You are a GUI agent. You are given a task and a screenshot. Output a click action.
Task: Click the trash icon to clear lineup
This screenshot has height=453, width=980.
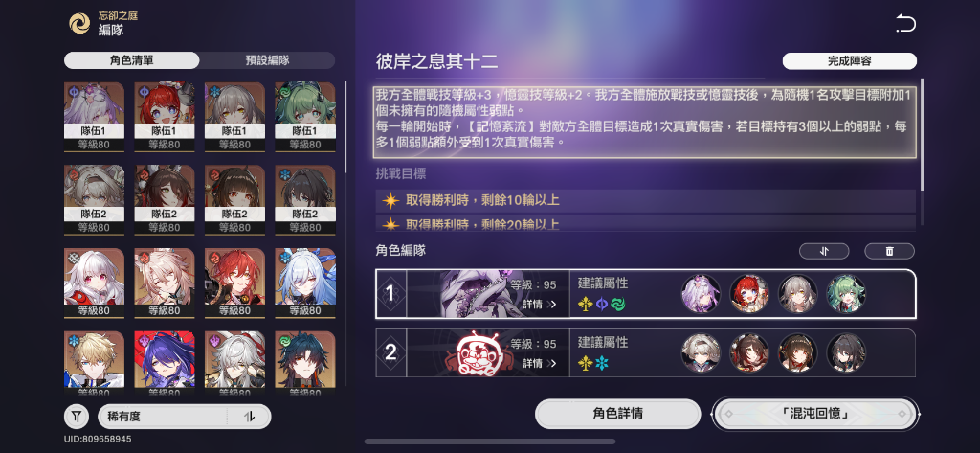(889, 251)
